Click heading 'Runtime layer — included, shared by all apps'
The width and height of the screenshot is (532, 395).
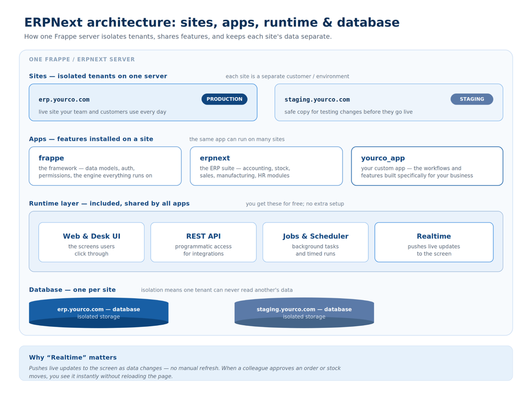coord(109,203)
